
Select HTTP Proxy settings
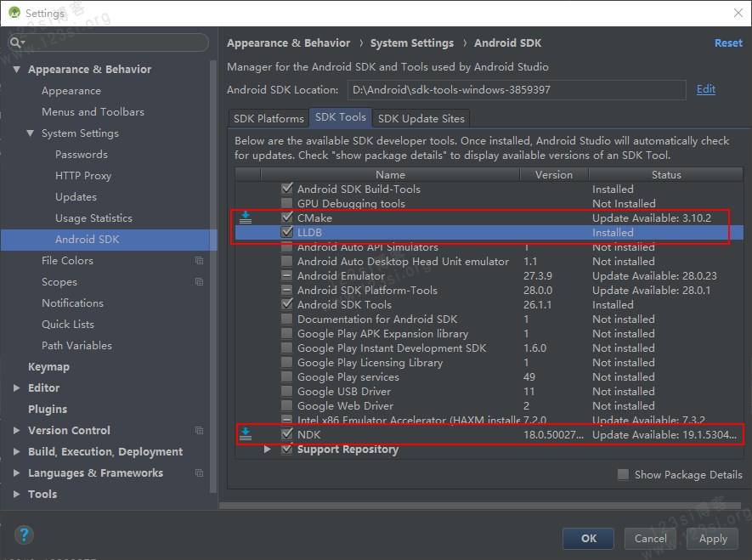[83, 176]
